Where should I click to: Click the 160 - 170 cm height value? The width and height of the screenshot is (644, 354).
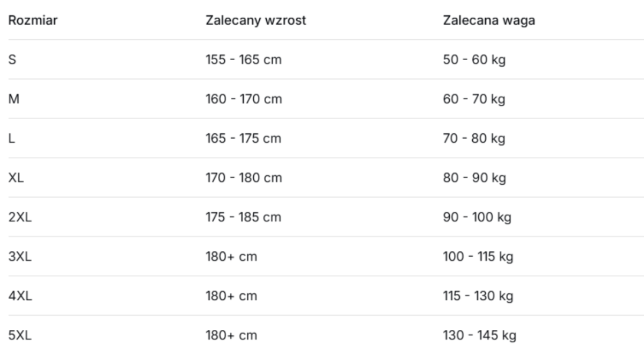click(x=244, y=99)
